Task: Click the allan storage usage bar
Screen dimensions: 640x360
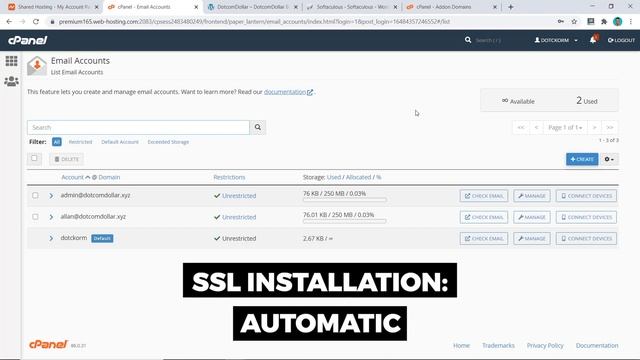Action: tap(344, 221)
